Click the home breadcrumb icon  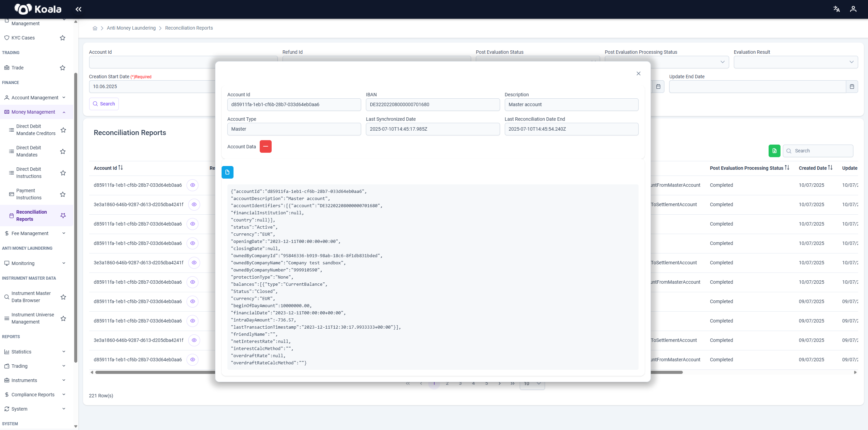[95, 28]
